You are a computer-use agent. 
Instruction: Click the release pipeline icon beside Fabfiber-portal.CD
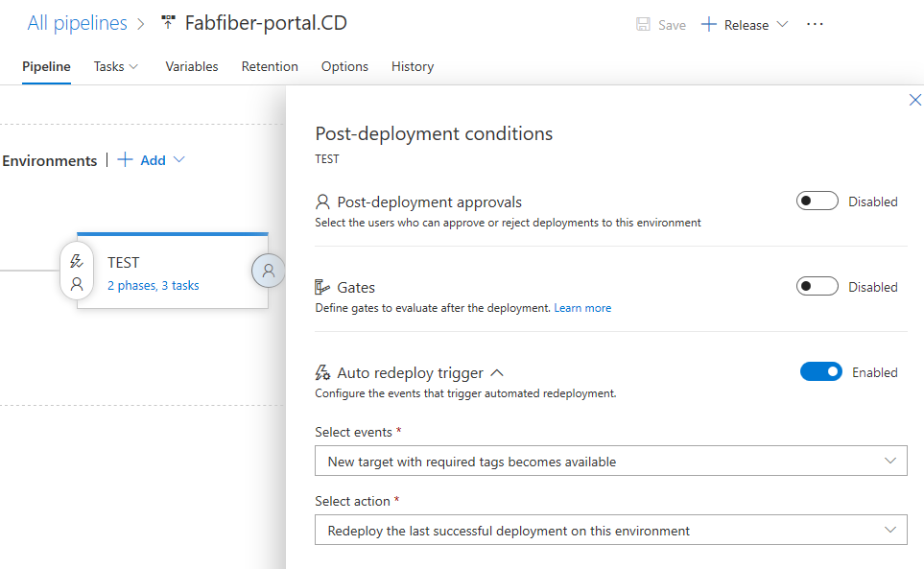(x=169, y=23)
